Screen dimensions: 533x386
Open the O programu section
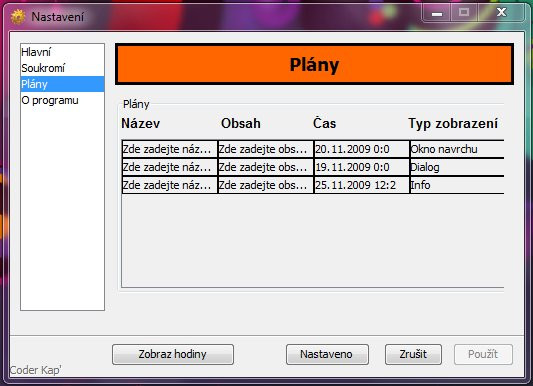[62, 100]
